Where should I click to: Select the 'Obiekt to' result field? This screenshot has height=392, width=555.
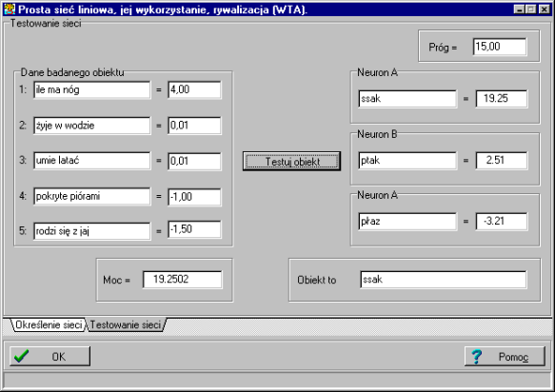444,280
